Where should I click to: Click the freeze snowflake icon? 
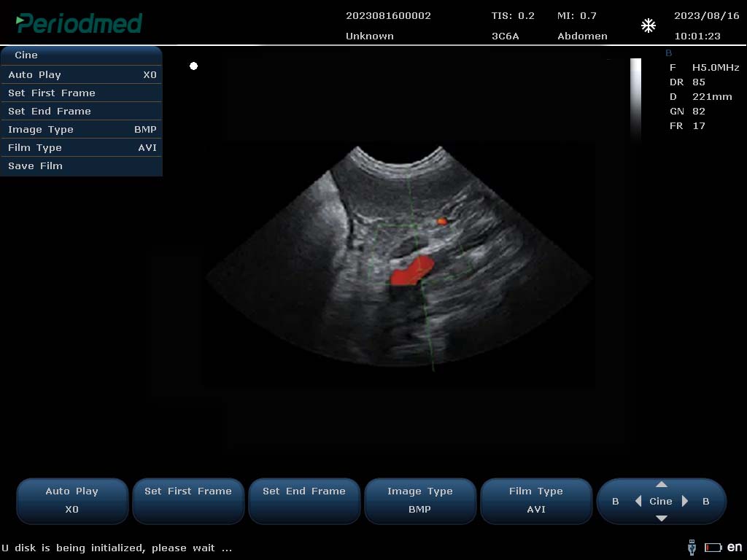[x=649, y=26]
